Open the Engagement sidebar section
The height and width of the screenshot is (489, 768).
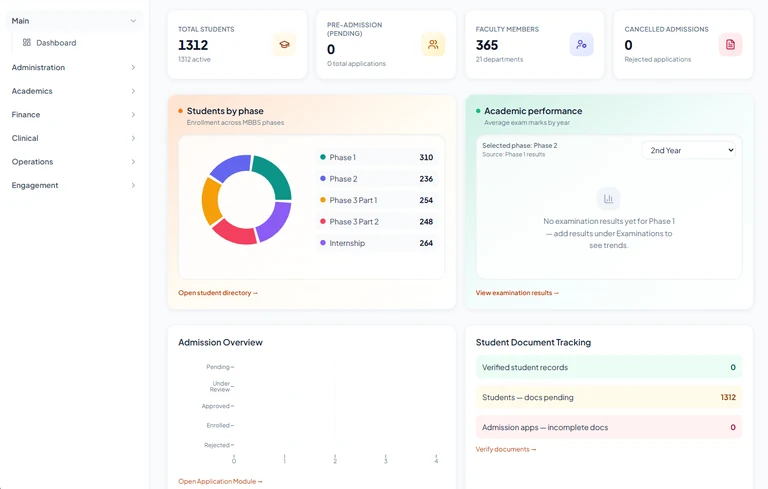(74, 185)
